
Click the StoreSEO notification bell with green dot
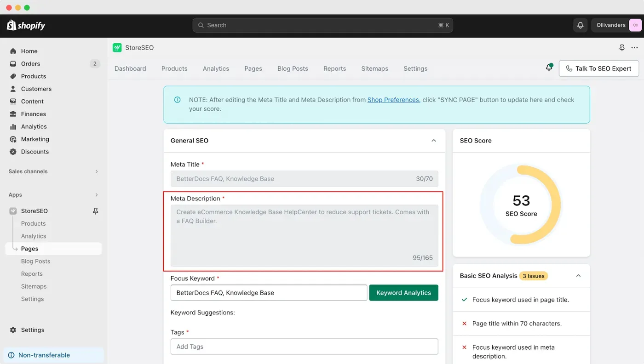coord(549,68)
